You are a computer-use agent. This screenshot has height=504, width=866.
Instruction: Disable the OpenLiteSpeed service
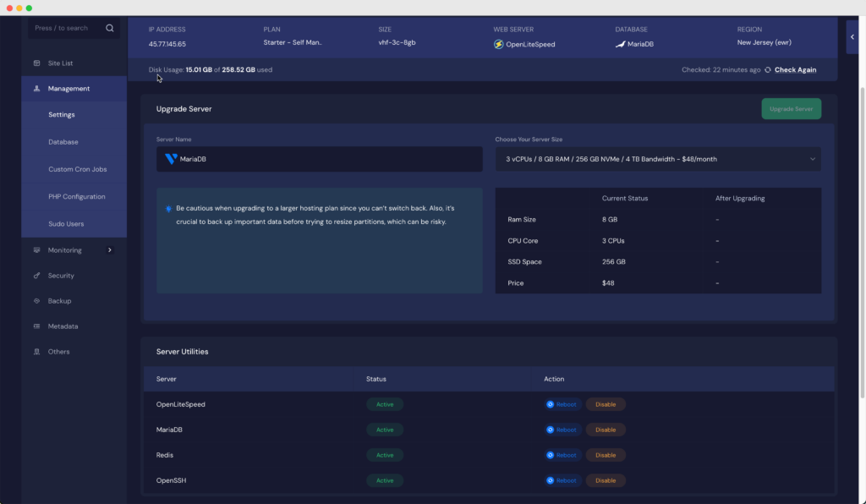tap(606, 404)
